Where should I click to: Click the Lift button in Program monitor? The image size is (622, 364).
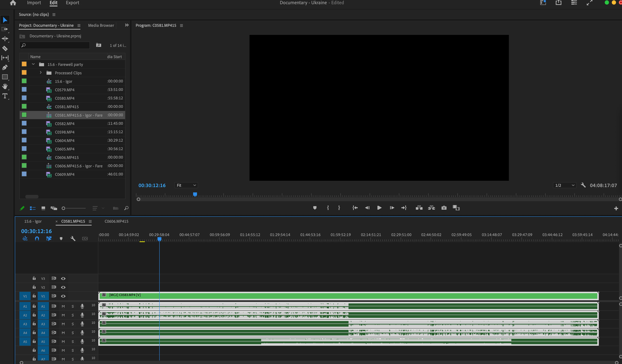[419, 208]
